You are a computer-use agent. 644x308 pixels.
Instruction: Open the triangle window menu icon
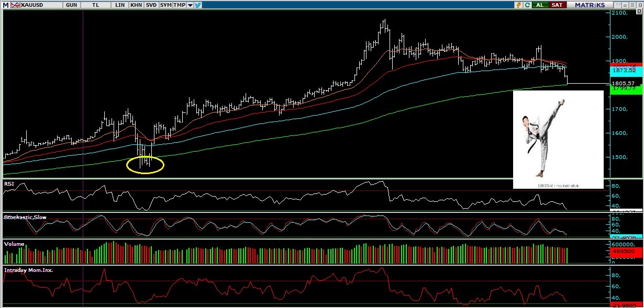[618, 5]
